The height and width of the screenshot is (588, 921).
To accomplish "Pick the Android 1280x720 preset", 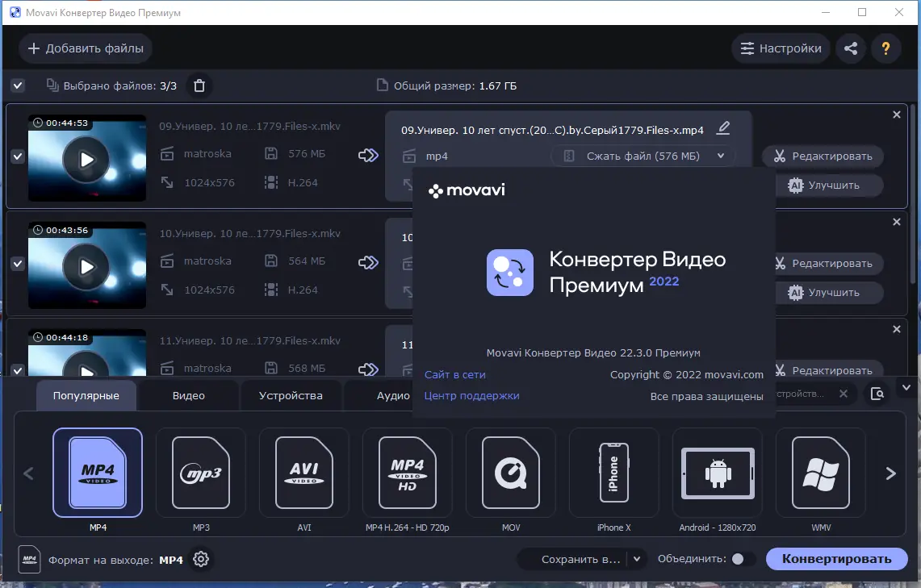I will (x=717, y=473).
